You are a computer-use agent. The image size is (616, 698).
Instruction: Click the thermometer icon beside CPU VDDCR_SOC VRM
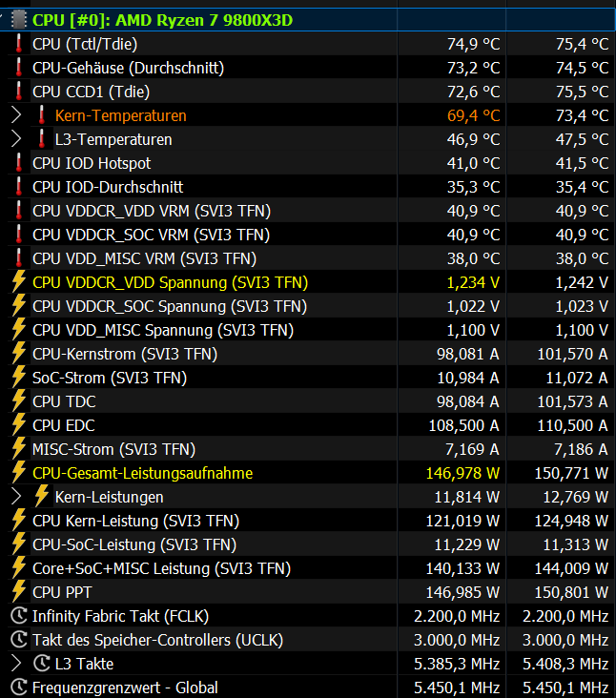tap(18, 235)
